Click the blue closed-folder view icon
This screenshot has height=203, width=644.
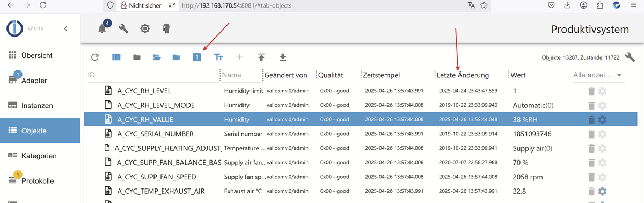176,57
